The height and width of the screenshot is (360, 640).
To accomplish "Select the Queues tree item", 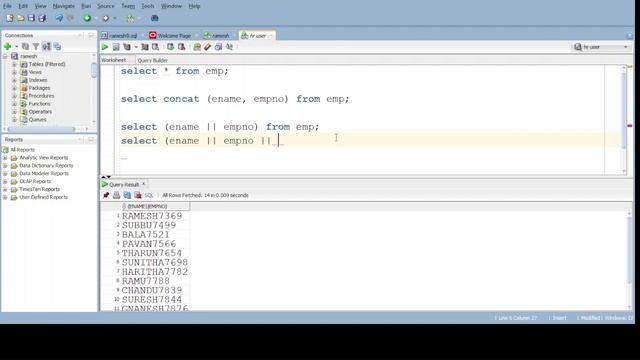I will (x=37, y=120).
